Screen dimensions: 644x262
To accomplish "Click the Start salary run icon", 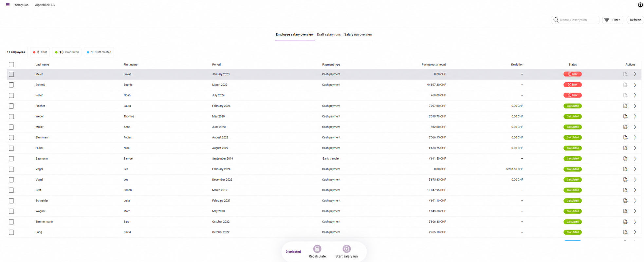I will 346,249.
